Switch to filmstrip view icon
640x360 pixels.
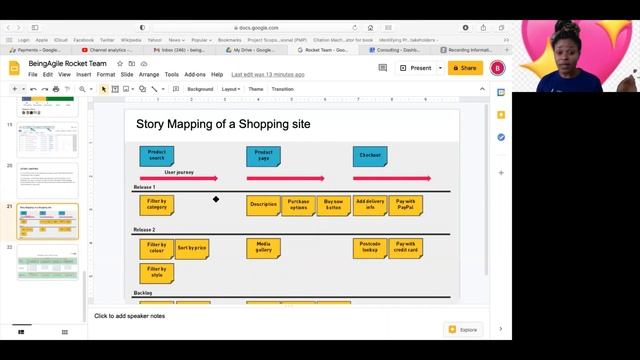coord(21,332)
